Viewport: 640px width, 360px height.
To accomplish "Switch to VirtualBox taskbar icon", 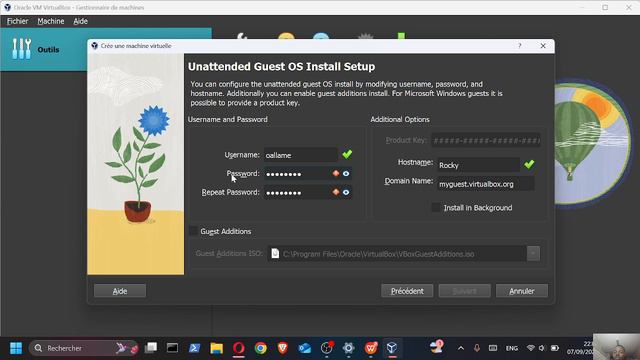I will click(x=392, y=348).
